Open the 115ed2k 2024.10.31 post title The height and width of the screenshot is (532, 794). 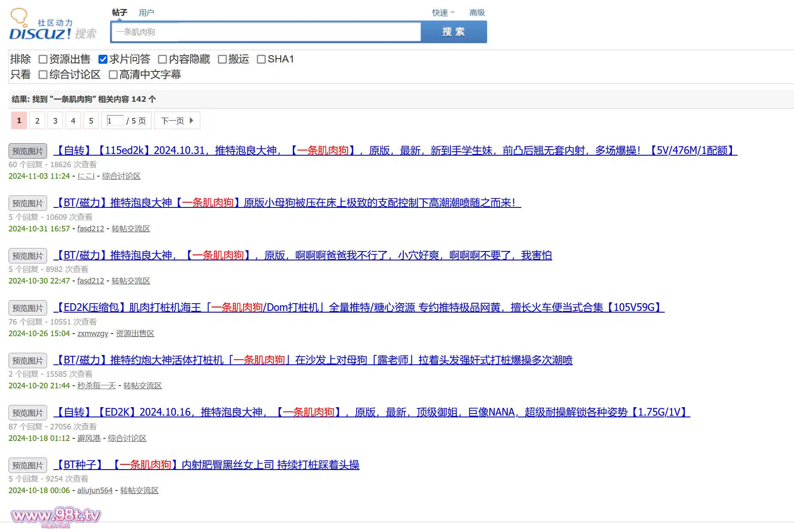(x=396, y=151)
